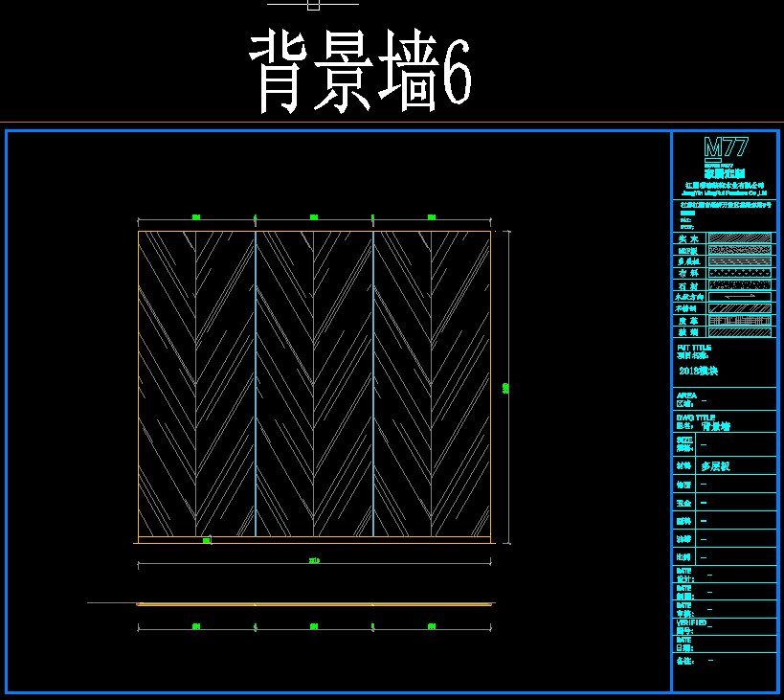
Task: Select the 背景墙 drawing title field
Action: tap(715, 426)
